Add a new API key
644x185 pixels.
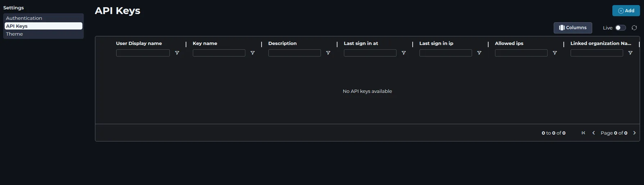point(626,11)
